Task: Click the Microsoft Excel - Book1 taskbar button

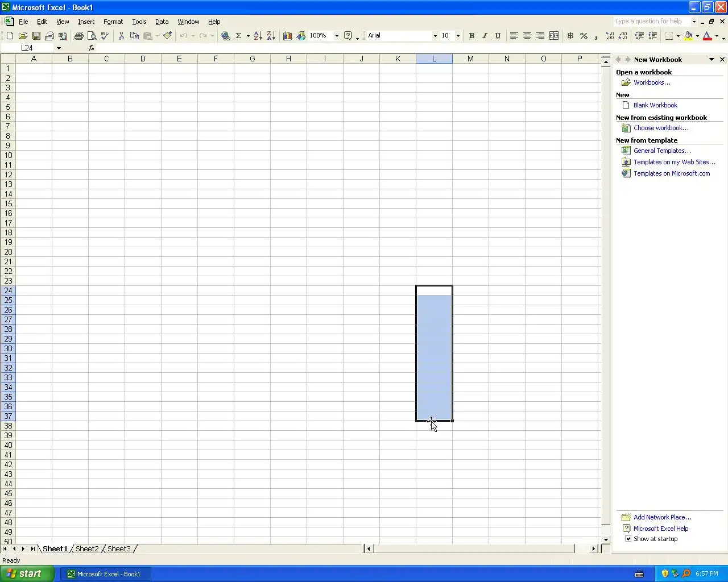Action: pyautogui.click(x=105, y=574)
